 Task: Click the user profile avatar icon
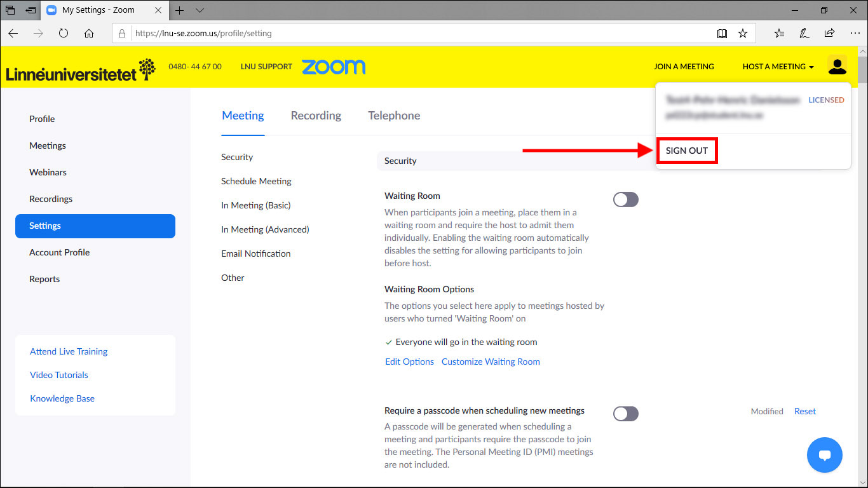click(837, 66)
